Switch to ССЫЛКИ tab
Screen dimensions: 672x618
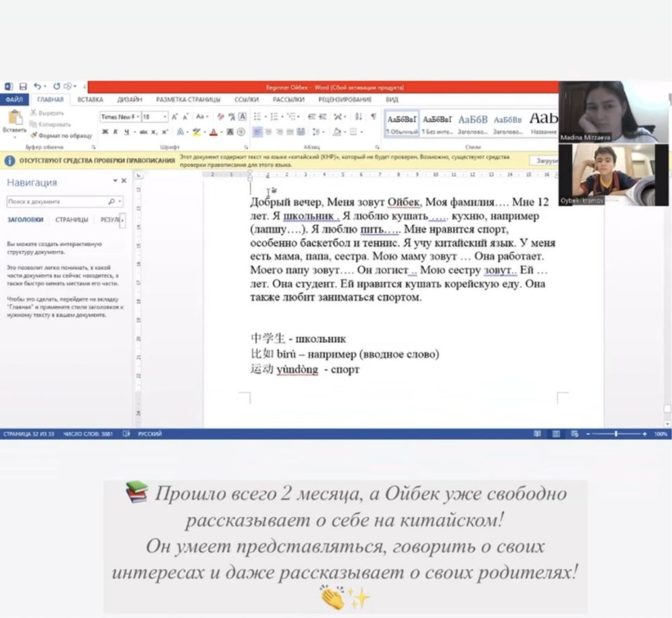pos(247,100)
